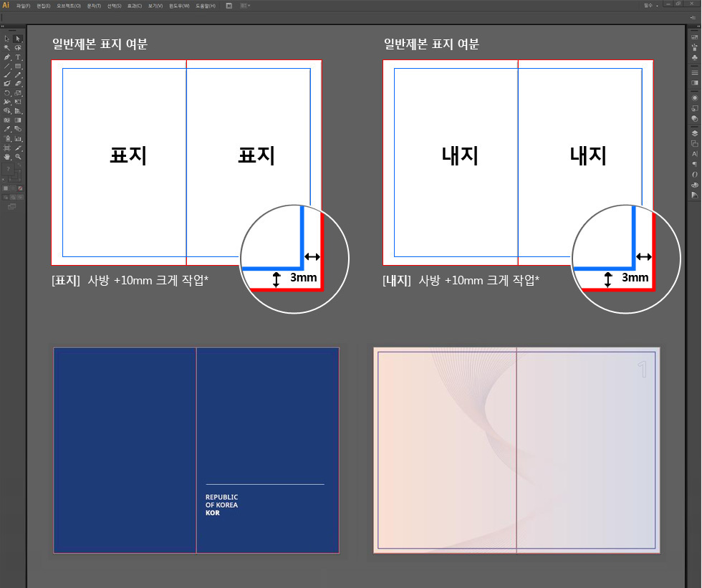The height and width of the screenshot is (588, 702).
Task: Select the Lasso tool
Action: point(18,47)
